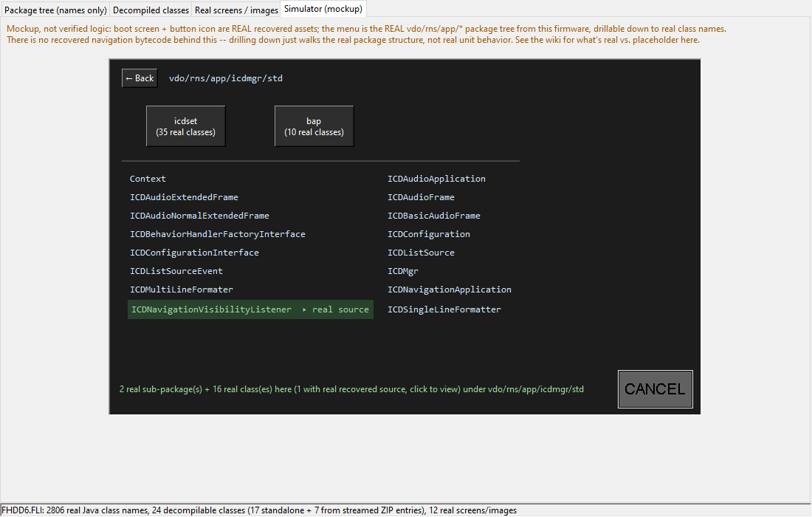
Task: Open the bap sub-package button
Action: [x=314, y=126]
